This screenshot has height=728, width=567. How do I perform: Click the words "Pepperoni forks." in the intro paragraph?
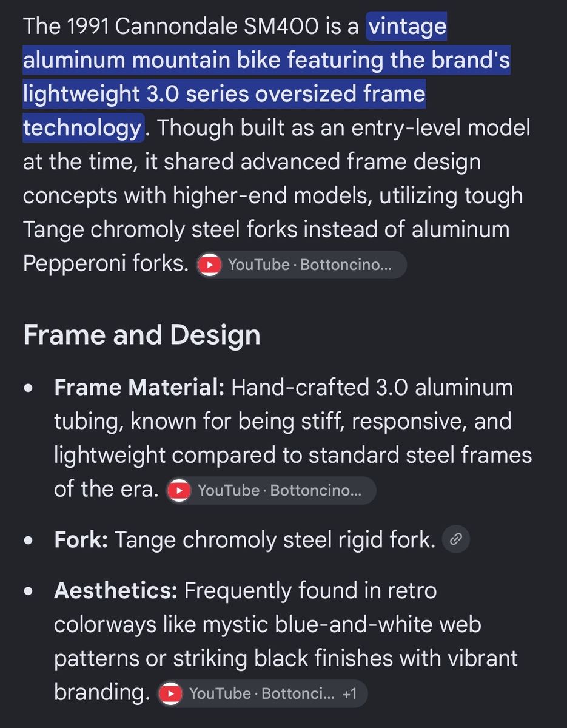pos(106,263)
